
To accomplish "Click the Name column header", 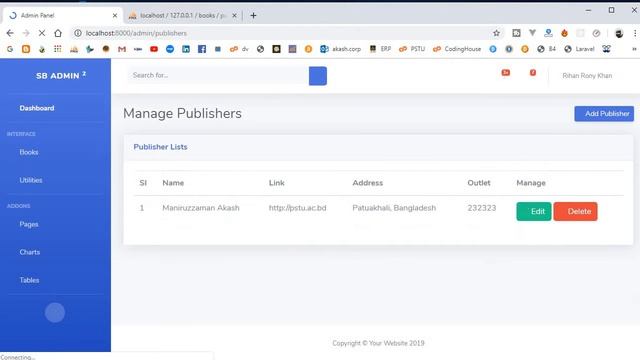I will tap(173, 183).
